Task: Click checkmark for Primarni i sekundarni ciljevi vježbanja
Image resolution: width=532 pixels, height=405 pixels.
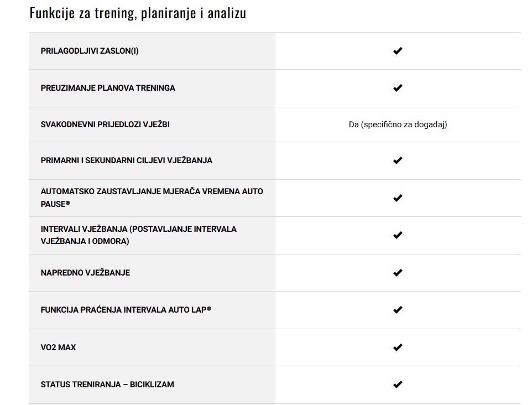Action: click(398, 160)
